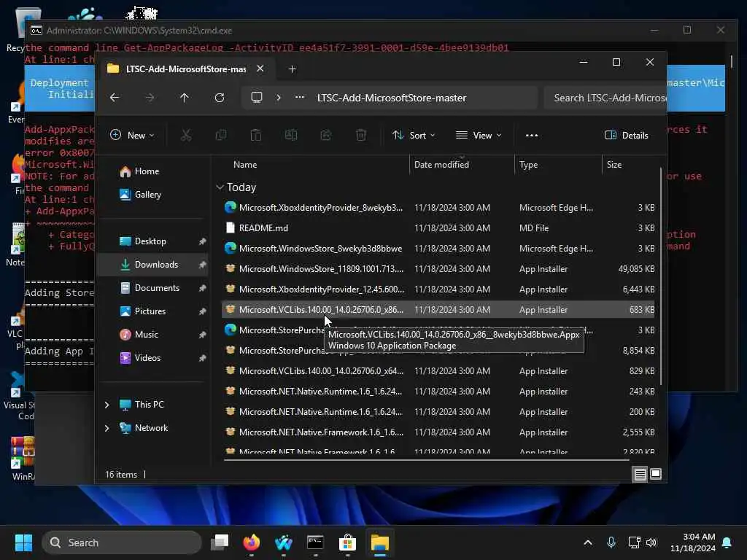Select Microsoft.WindowsStore_11809.1001.713 installer
Viewport: 747px width, 560px height.
(x=438, y=269)
